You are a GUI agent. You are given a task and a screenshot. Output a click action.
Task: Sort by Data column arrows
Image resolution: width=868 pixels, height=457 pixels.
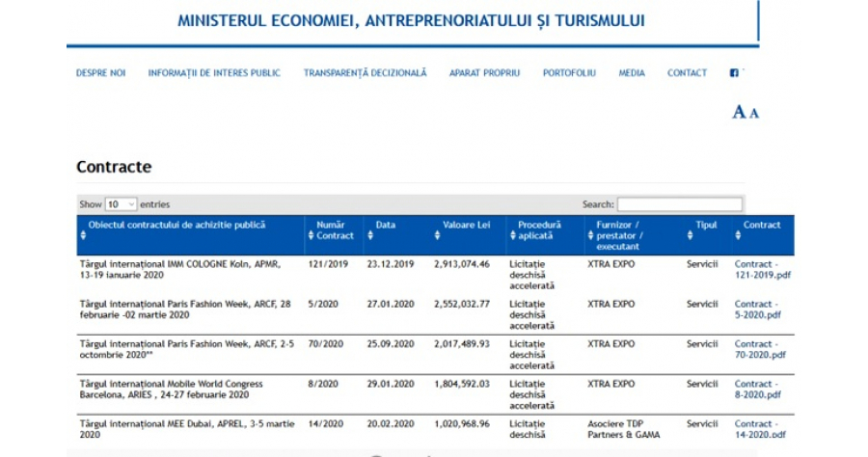coord(370,235)
